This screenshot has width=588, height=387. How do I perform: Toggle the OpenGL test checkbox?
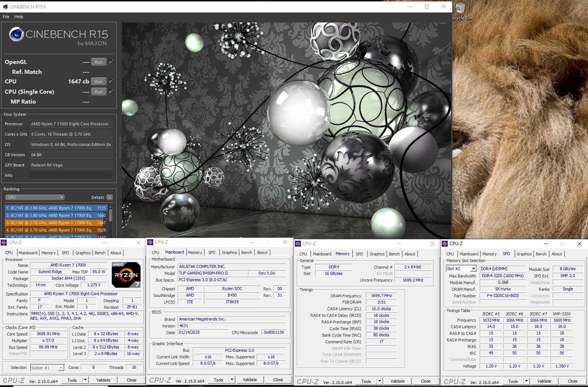click(x=111, y=62)
